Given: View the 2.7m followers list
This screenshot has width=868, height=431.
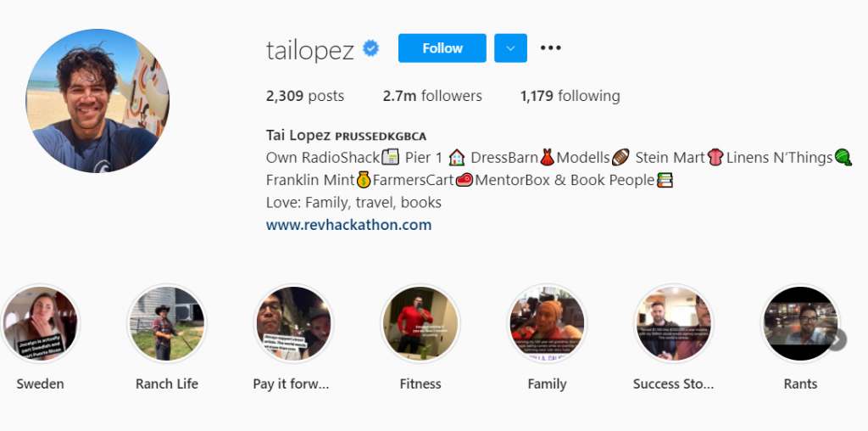Looking at the screenshot, I should point(432,96).
